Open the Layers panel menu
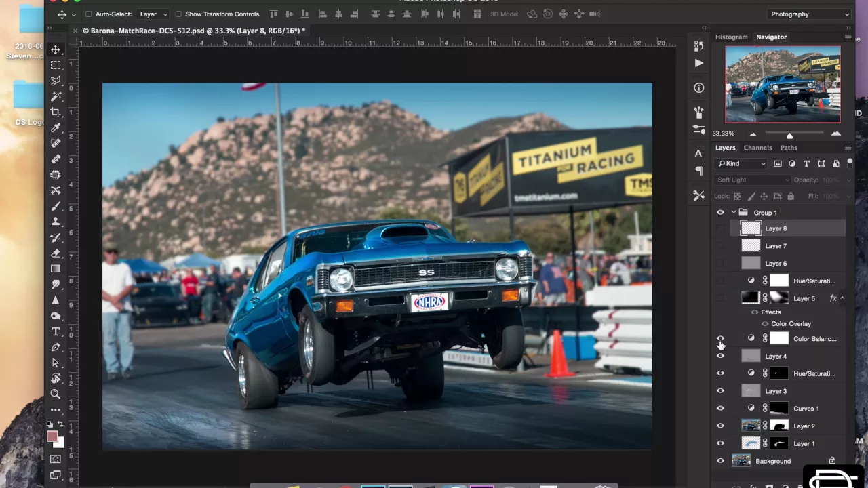 [x=848, y=148]
